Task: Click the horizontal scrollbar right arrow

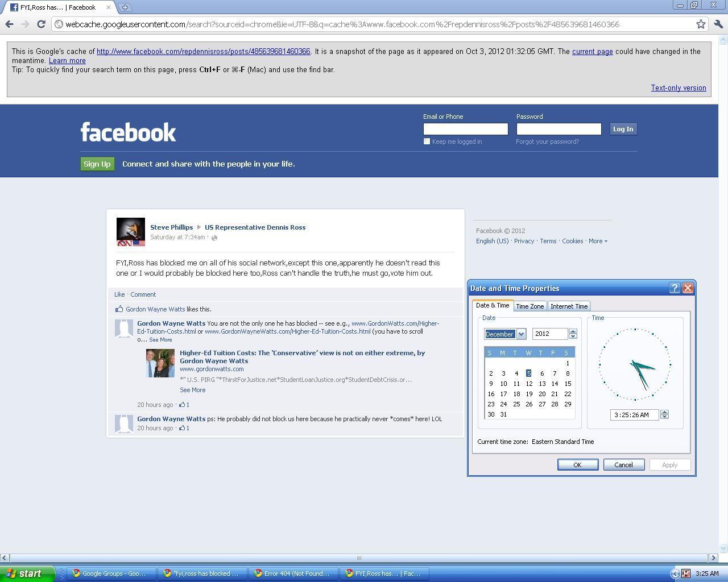Action: pos(713,558)
